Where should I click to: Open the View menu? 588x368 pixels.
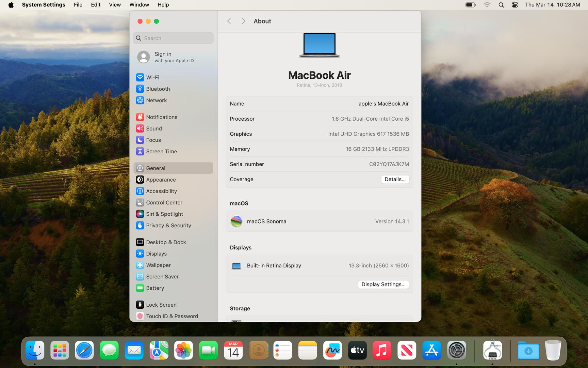115,5
